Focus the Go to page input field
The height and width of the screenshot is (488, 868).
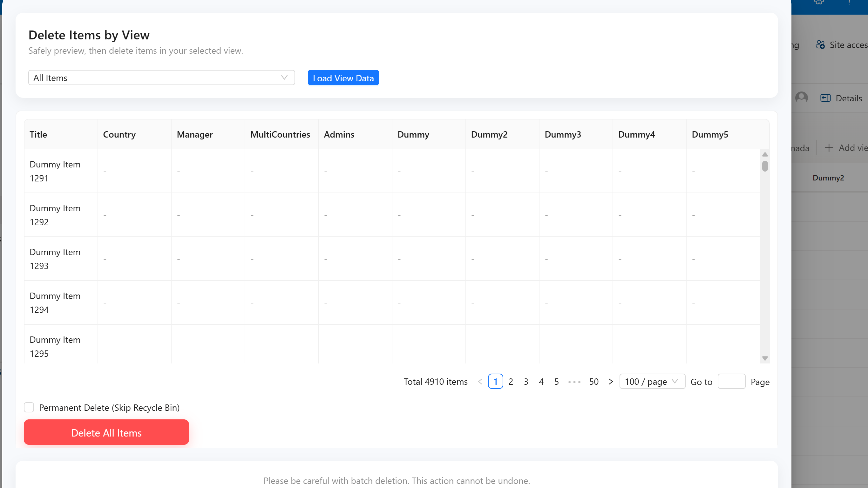[x=731, y=382]
